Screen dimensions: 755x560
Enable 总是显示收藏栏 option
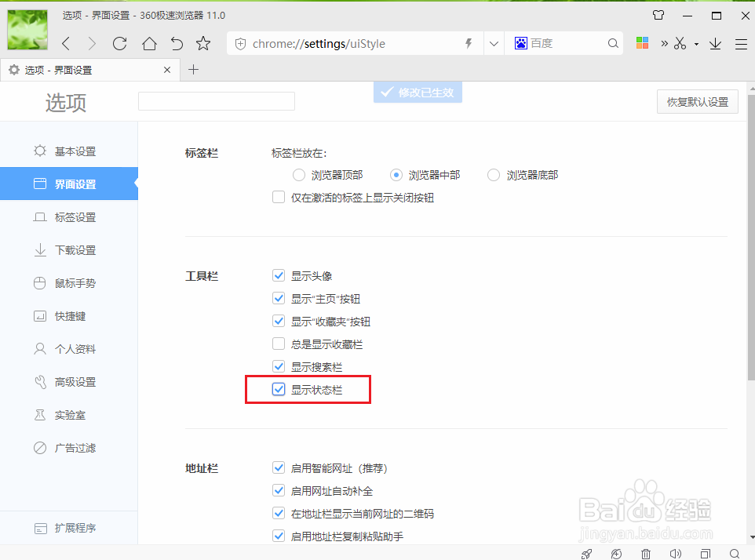(x=279, y=343)
